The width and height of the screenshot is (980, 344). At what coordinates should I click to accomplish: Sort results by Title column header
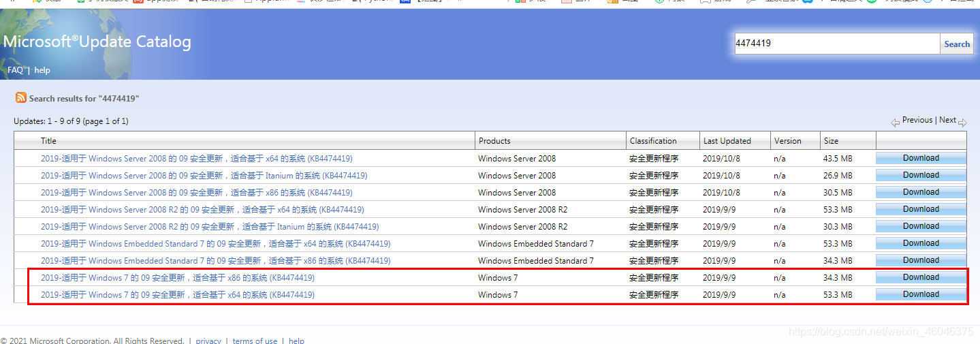point(48,141)
